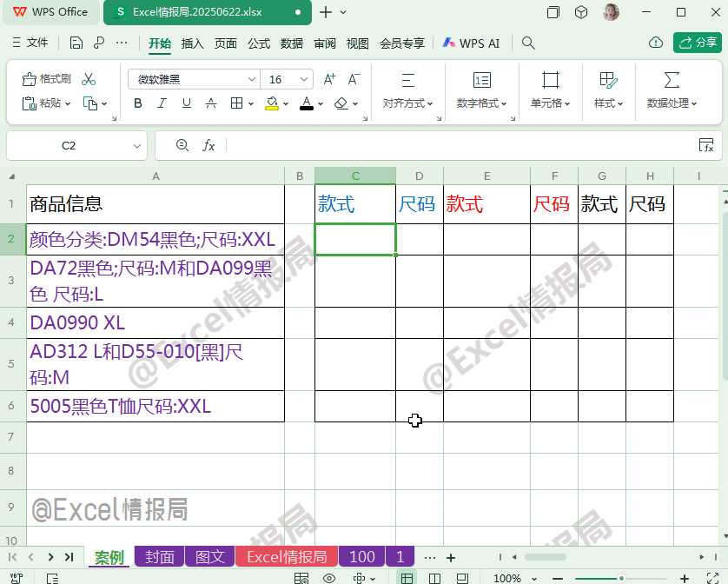Click the print/preview icon after Save
Viewport: 728px width, 584px height.
tap(99, 43)
